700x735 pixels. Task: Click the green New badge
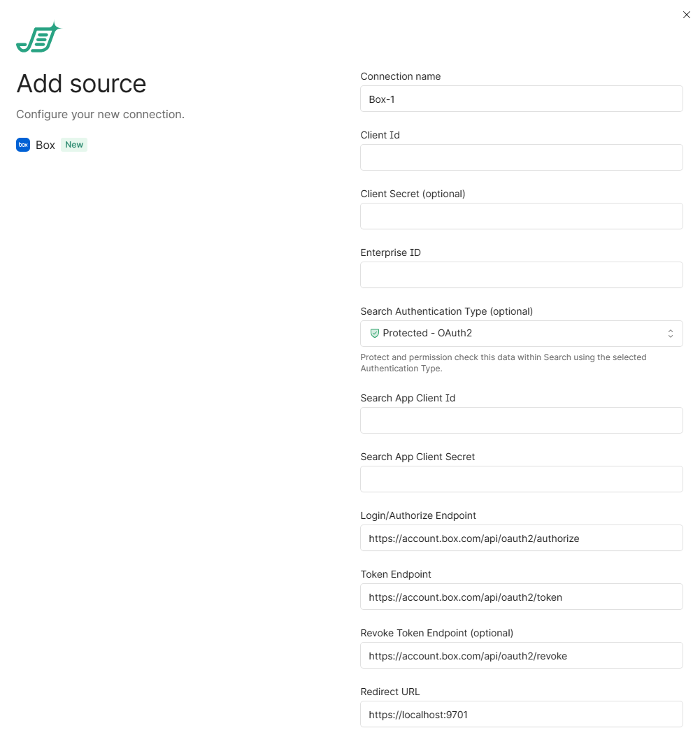[74, 145]
